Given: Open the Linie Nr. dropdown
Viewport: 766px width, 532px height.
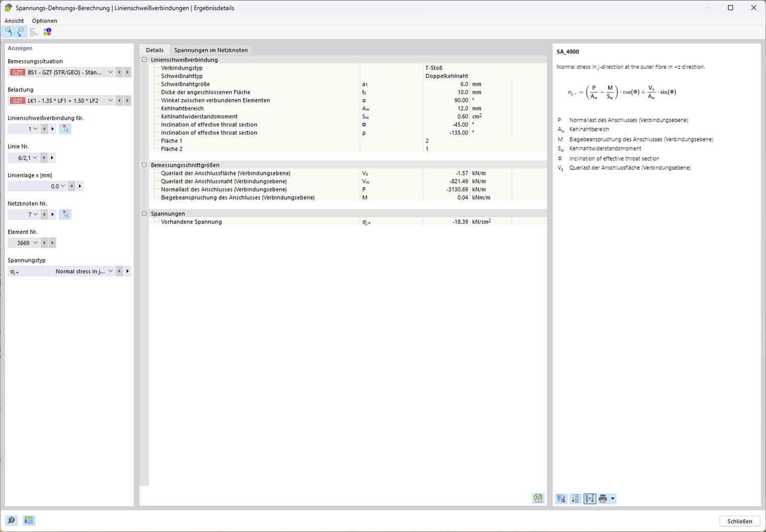Looking at the screenshot, I should click(35, 158).
